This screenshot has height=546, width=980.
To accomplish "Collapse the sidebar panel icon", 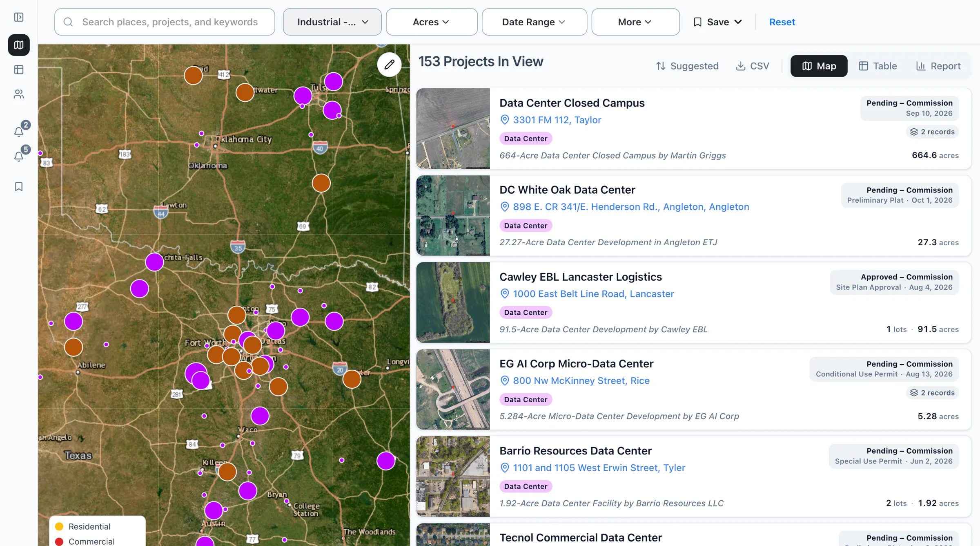I will pyautogui.click(x=19, y=17).
